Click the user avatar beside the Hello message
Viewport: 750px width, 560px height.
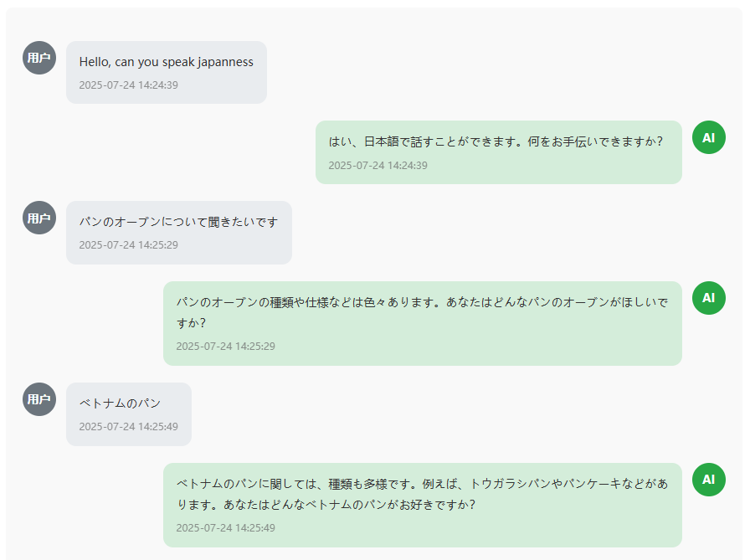(39, 58)
